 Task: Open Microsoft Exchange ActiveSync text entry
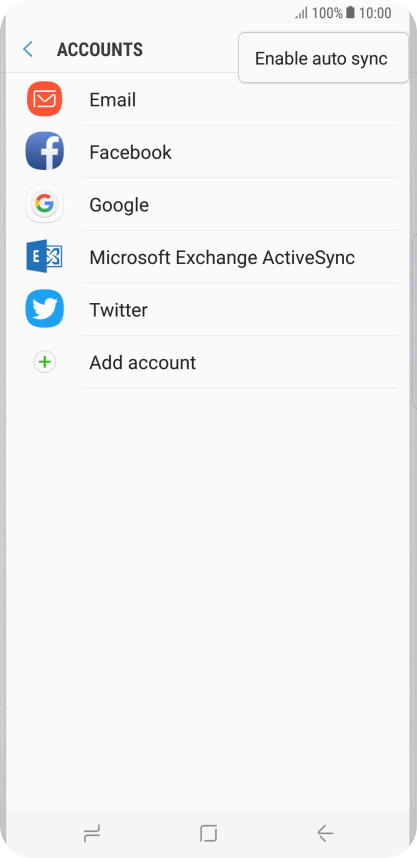(x=222, y=257)
